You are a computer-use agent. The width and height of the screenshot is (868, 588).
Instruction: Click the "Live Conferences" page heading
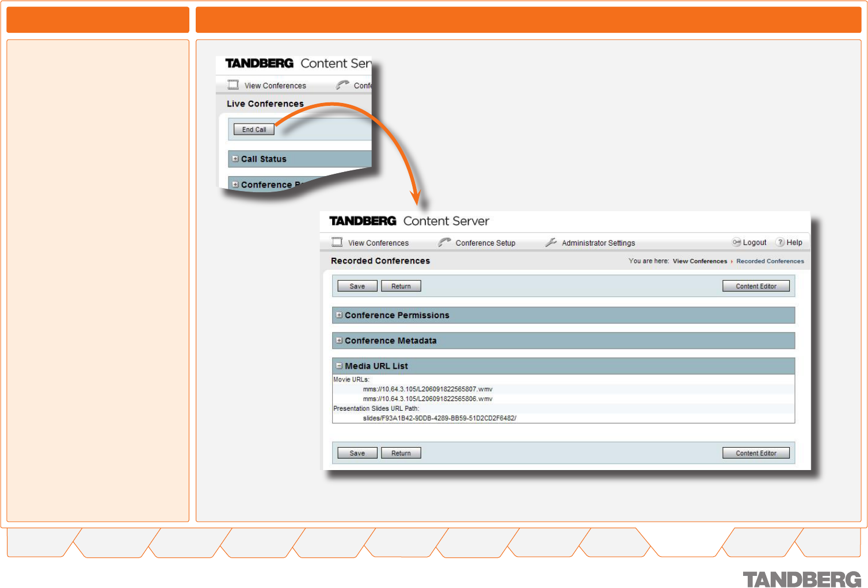265,104
